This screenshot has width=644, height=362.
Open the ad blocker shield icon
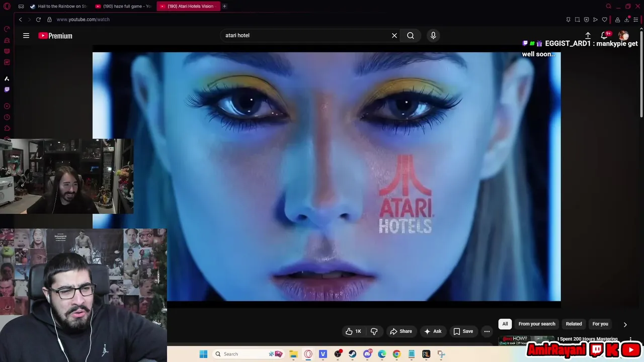587,20
